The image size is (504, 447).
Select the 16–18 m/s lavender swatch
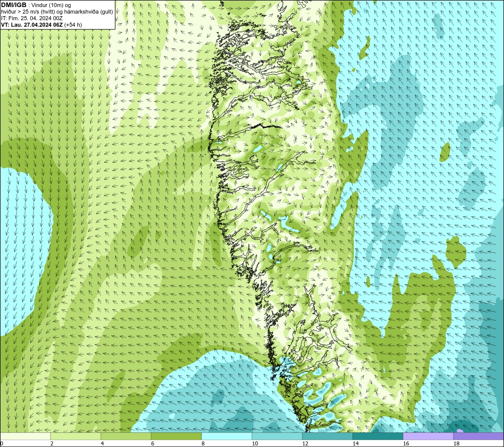(428, 436)
